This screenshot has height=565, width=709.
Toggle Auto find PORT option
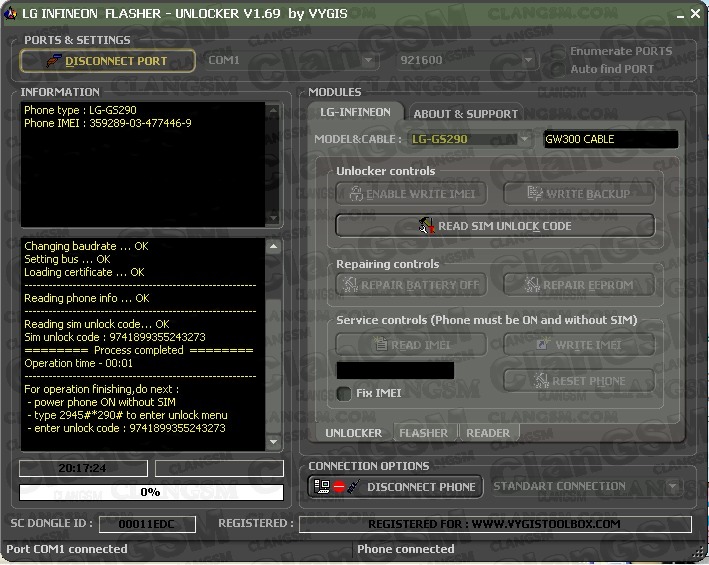click(558, 69)
